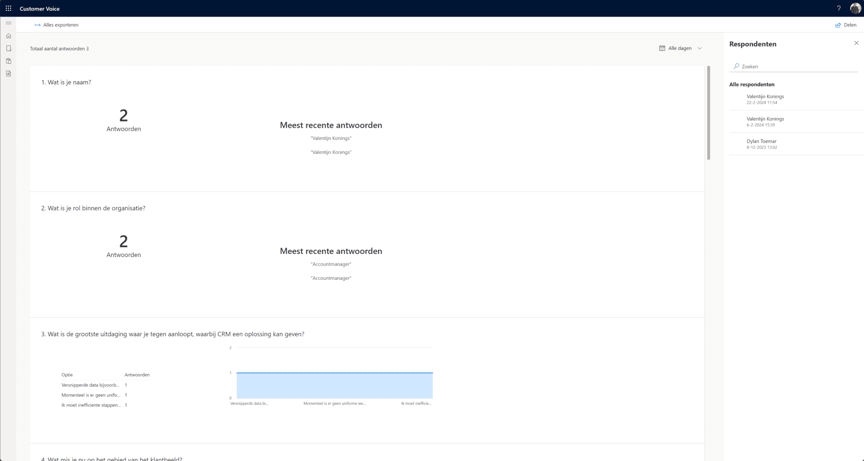Click 'Meest recente antwoorden' heading in question 1
Viewport: 864px width, 461px height.
click(x=331, y=125)
